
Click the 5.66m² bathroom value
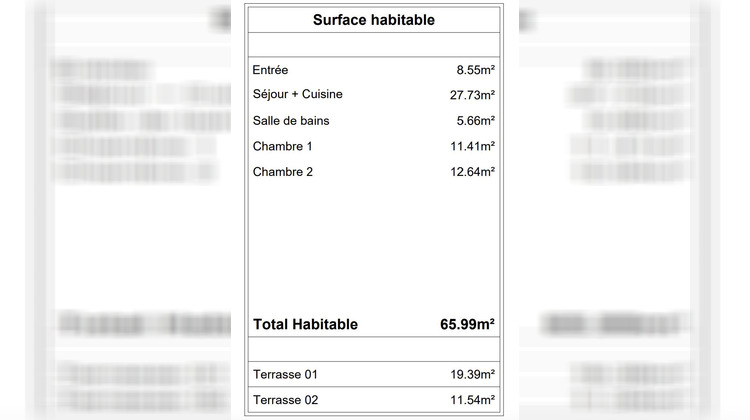(x=475, y=121)
